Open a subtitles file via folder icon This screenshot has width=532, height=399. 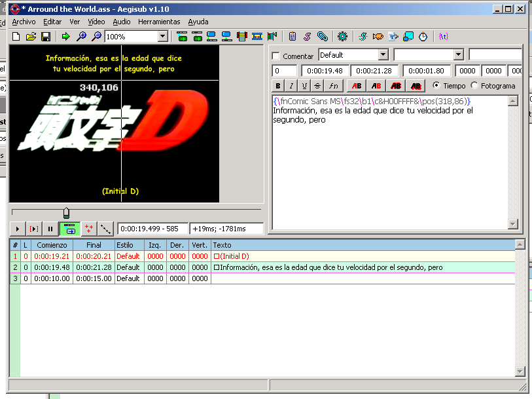click(31, 36)
